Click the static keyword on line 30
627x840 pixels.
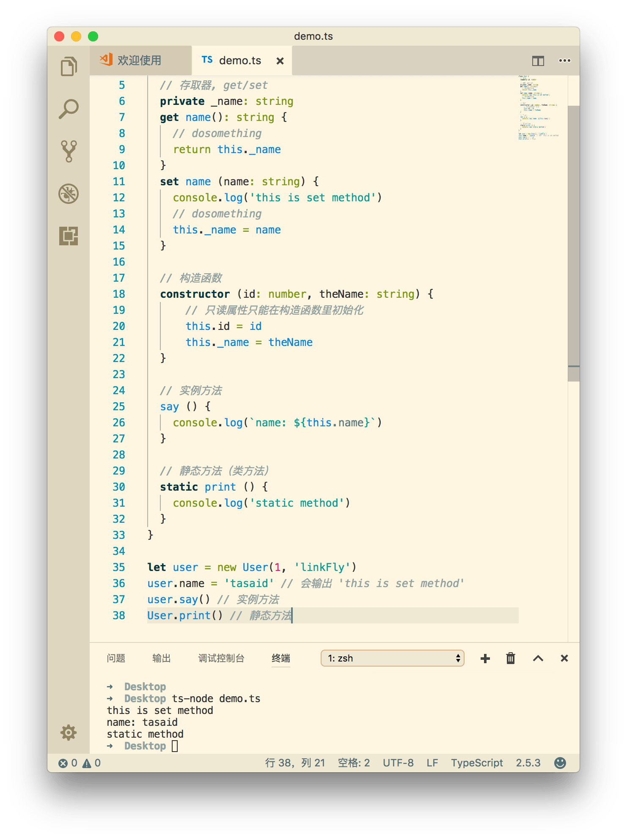(x=179, y=487)
